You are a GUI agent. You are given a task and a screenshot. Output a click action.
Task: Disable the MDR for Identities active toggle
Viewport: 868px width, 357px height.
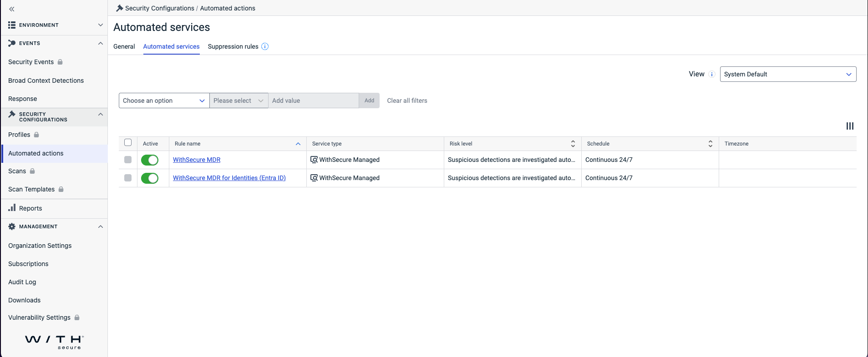tap(150, 178)
